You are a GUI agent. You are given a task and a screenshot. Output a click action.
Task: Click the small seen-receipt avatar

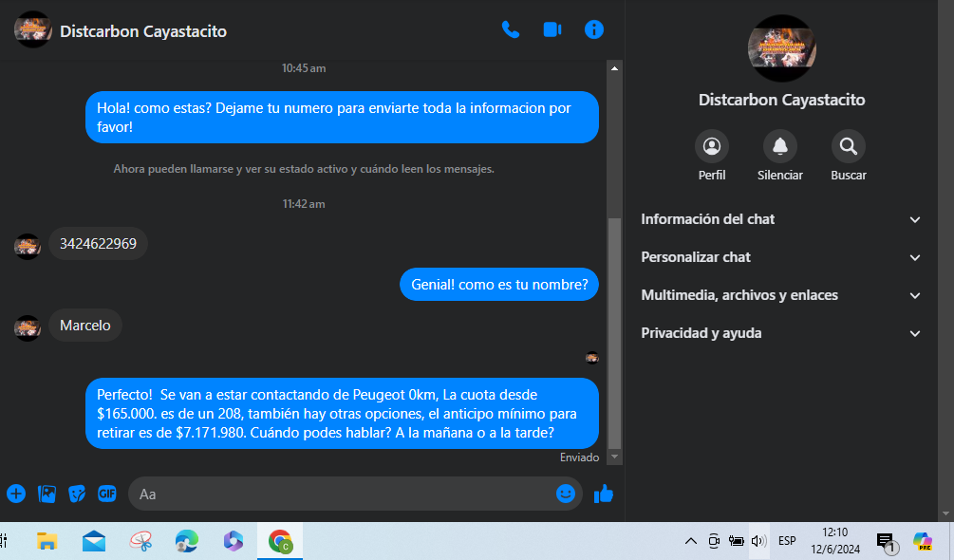[x=592, y=358]
